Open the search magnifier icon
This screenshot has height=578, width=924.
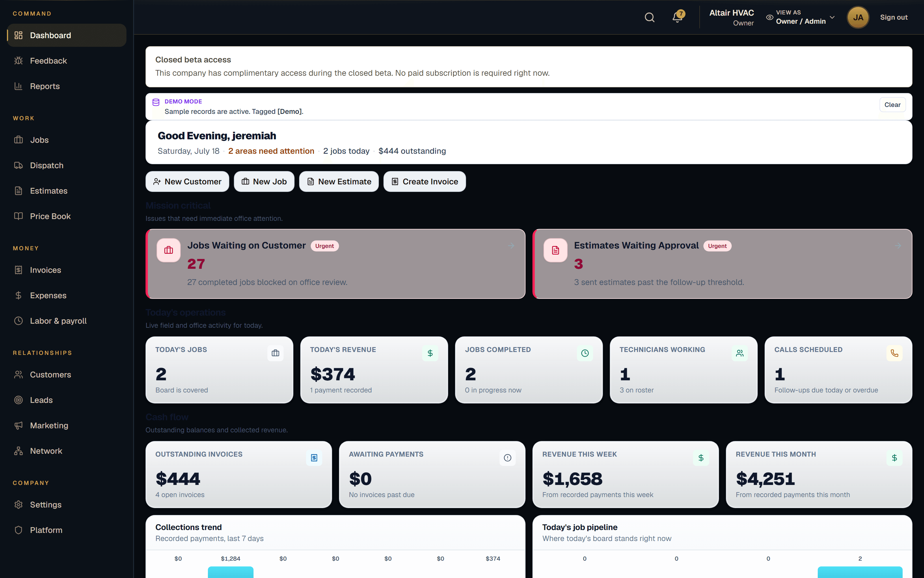pyautogui.click(x=649, y=17)
